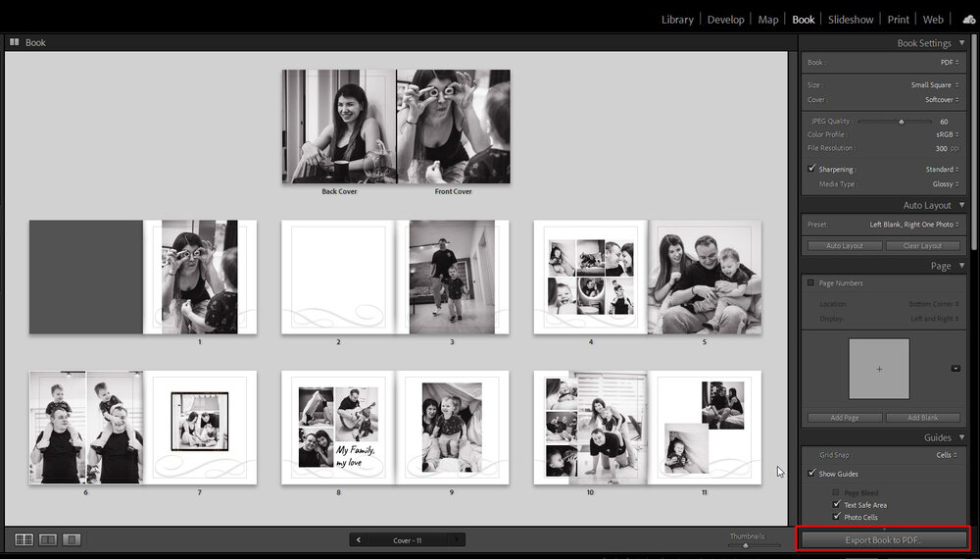980x559 pixels.
Task: Open the Develop module
Action: pos(725,20)
